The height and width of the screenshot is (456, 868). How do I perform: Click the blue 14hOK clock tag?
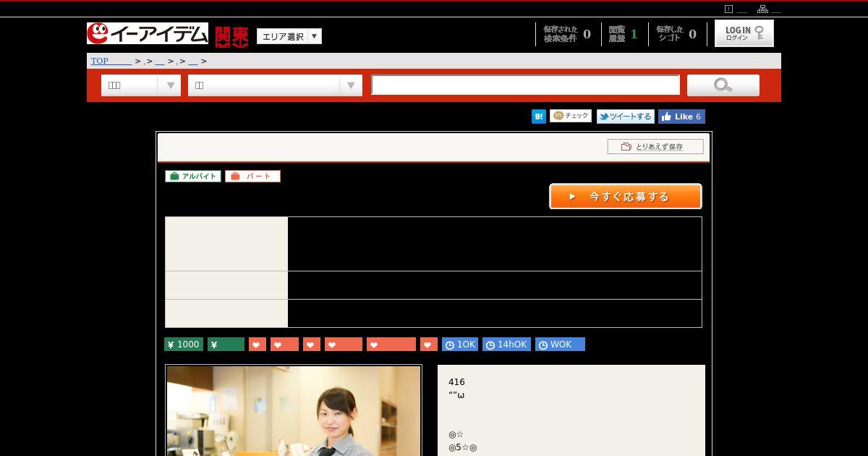tap(506, 345)
